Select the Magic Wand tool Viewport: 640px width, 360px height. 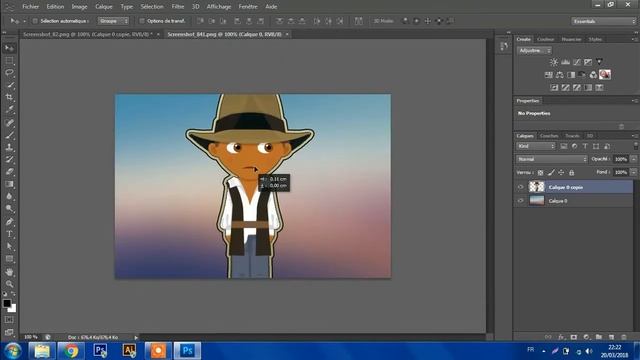tap(9, 85)
